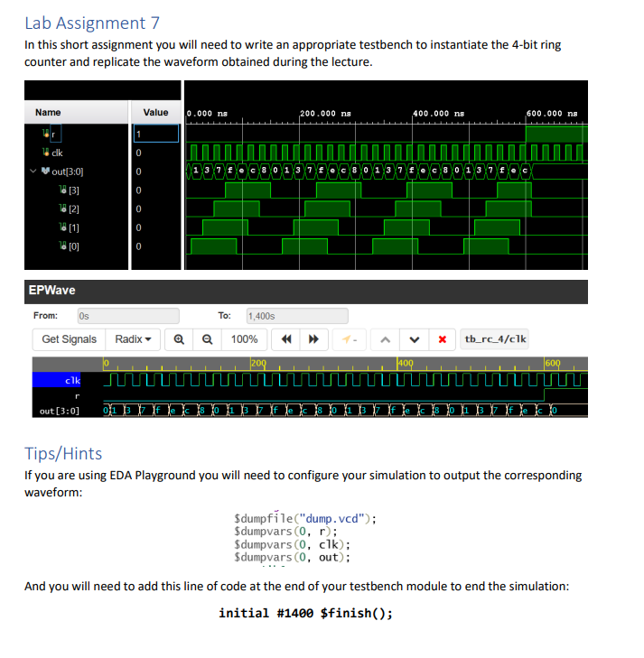This screenshot has height=658, width=644.
Task: Select the clk signal in EPWave
Action: click(x=57, y=380)
